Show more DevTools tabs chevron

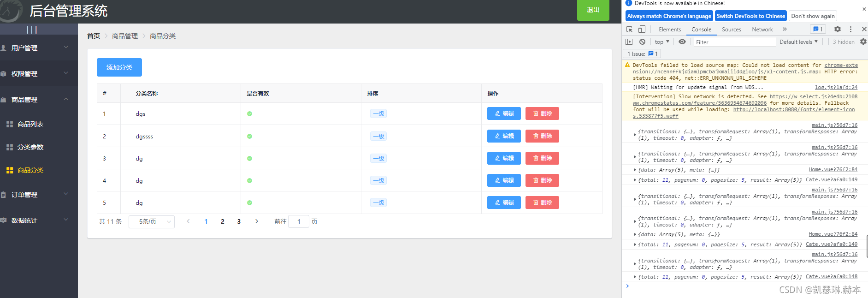pyautogui.click(x=785, y=29)
